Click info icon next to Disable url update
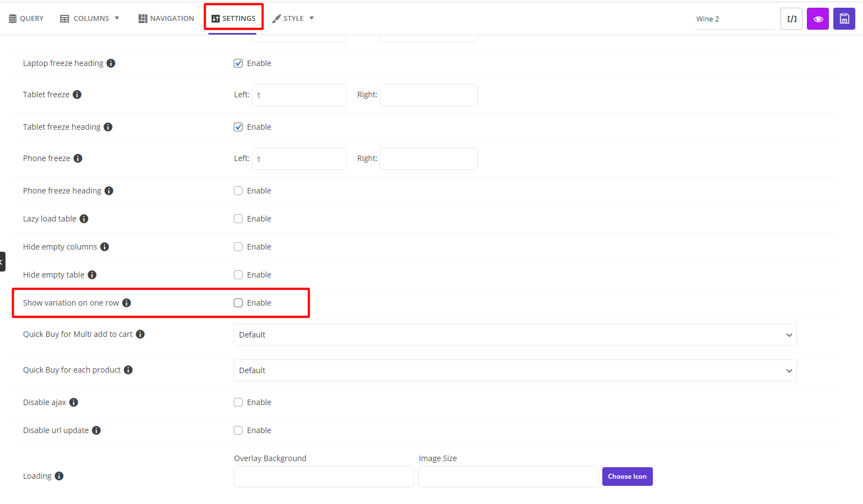The height and width of the screenshot is (504, 863). pyautogui.click(x=96, y=430)
